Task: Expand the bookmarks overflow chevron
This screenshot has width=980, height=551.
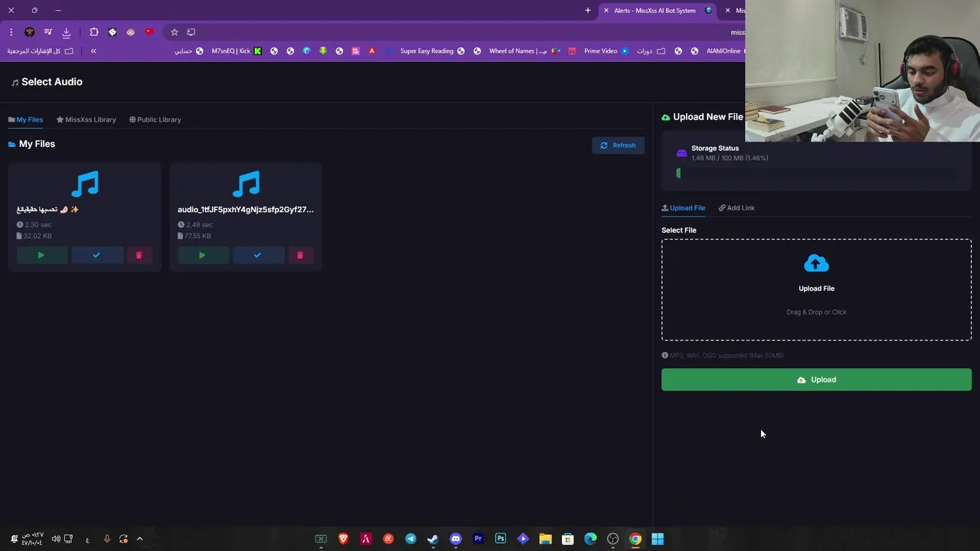Action: click(93, 51)
